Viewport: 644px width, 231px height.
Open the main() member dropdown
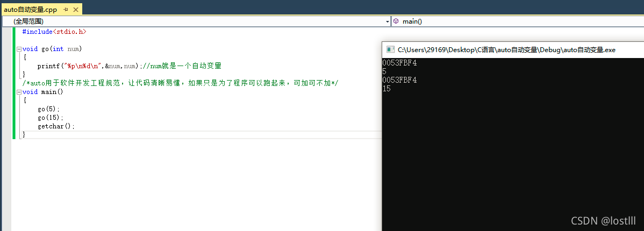pyautogui.click(x=518, y=21)
